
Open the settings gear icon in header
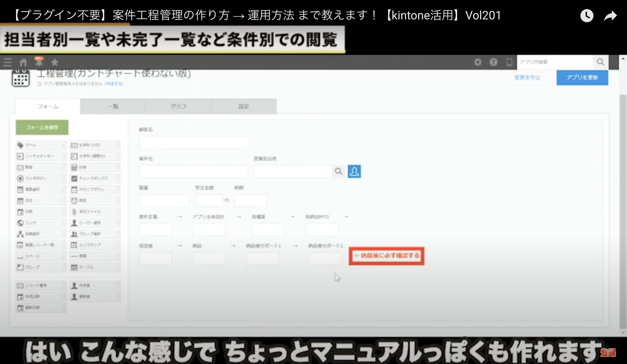tap(477, 62)
